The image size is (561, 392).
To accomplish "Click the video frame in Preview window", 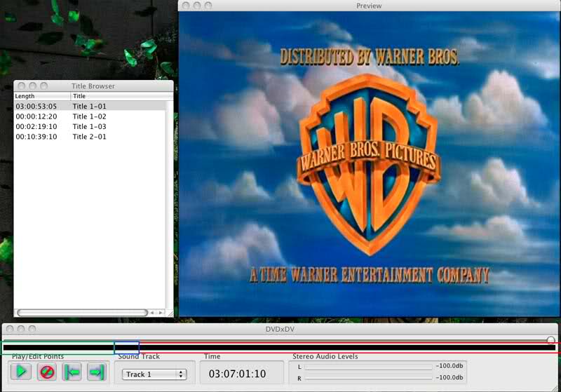I will click(369, 164).
